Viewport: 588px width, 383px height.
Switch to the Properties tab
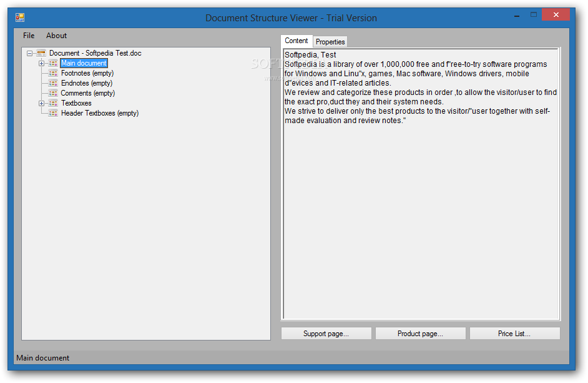pyautogui.click(x=330, y=42)
